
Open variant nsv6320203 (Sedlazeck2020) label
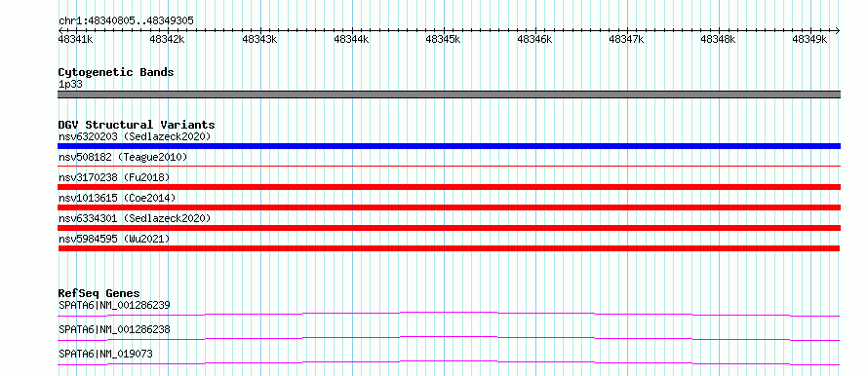(135, 136)
